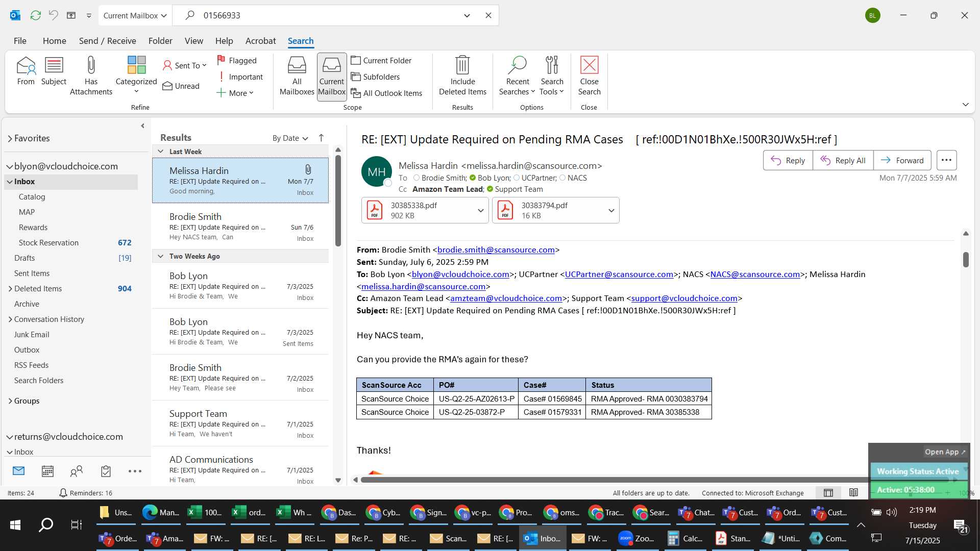The height and width of the screenshot is (551, 980).
Task: Filter search by From sender icon
Action: 26,71
